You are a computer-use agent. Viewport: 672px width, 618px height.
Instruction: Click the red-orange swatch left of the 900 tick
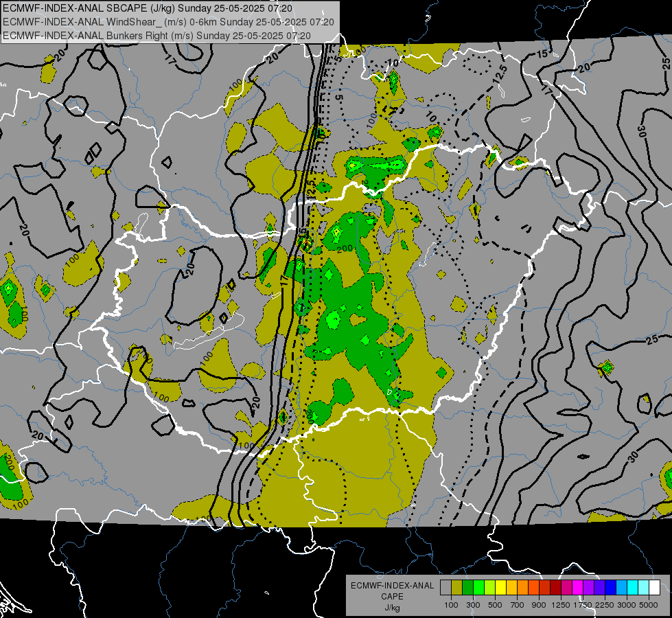click(x=533, y=588)
